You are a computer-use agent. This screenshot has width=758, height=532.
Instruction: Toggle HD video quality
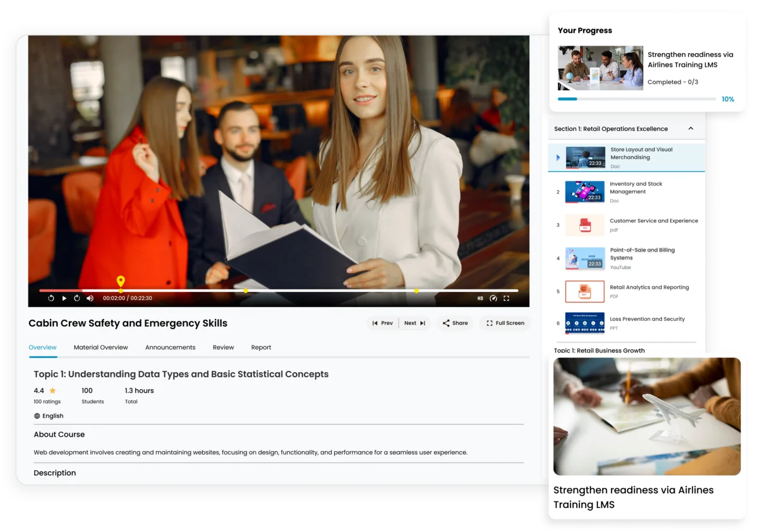click(x=479, y=298)
